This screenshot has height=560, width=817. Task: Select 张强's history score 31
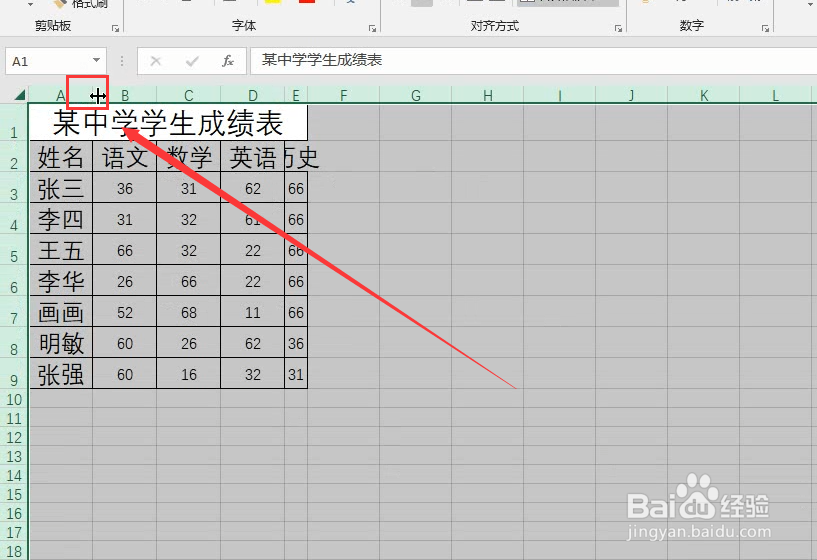point(296,374)
